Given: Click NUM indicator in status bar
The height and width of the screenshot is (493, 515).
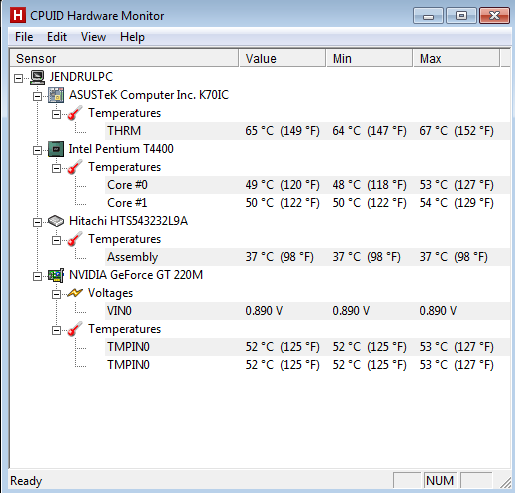Looking at the screenshot, I should coord(440,481).
